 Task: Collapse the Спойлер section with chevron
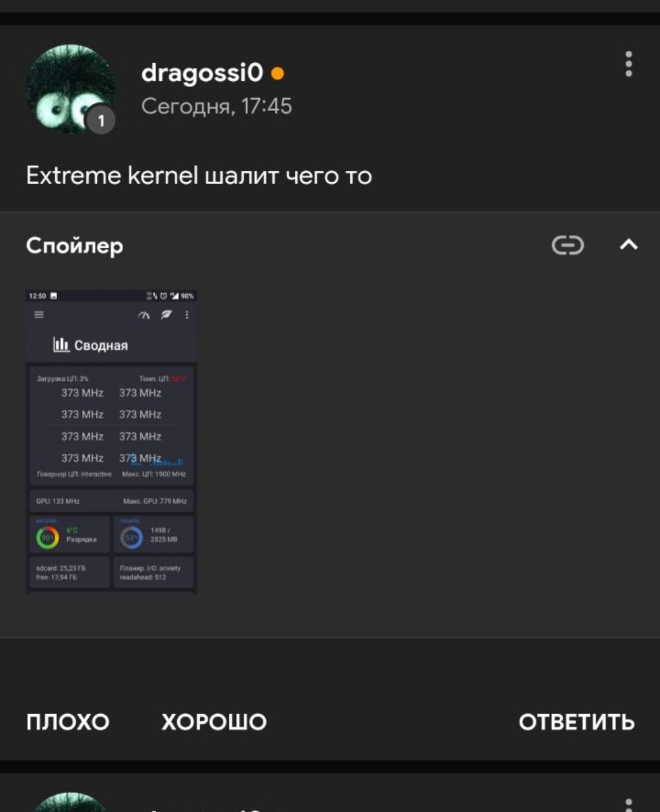pos(628,244)
